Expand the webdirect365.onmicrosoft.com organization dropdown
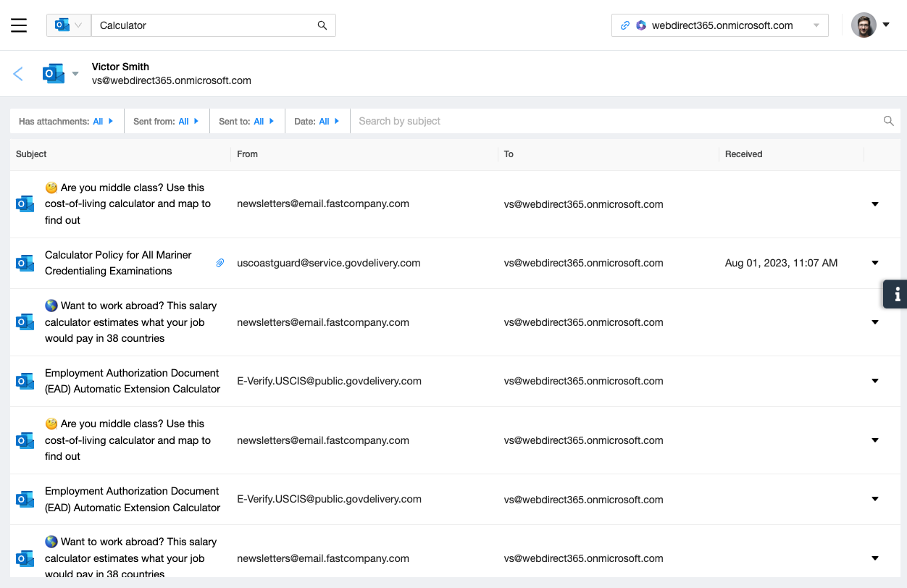 pyautogui.click(x=816, y=25)
